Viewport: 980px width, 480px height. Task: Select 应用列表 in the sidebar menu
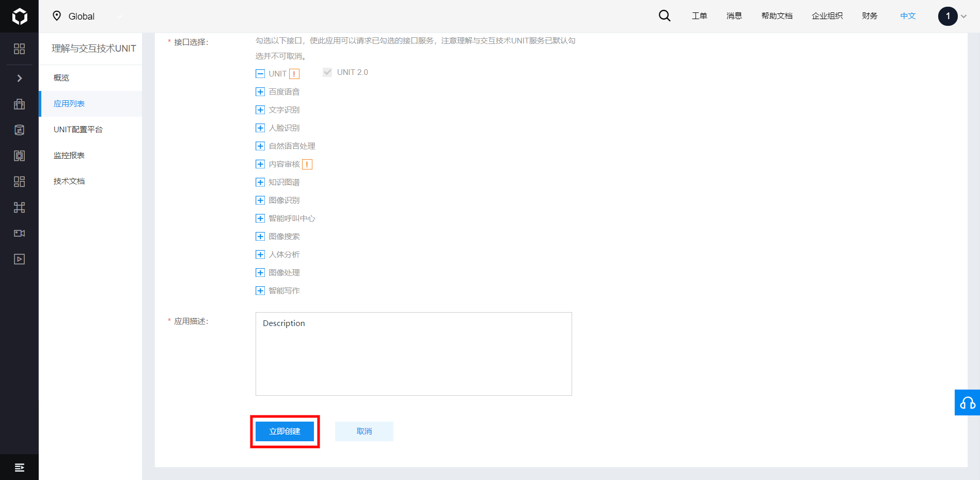coord(90,104)
